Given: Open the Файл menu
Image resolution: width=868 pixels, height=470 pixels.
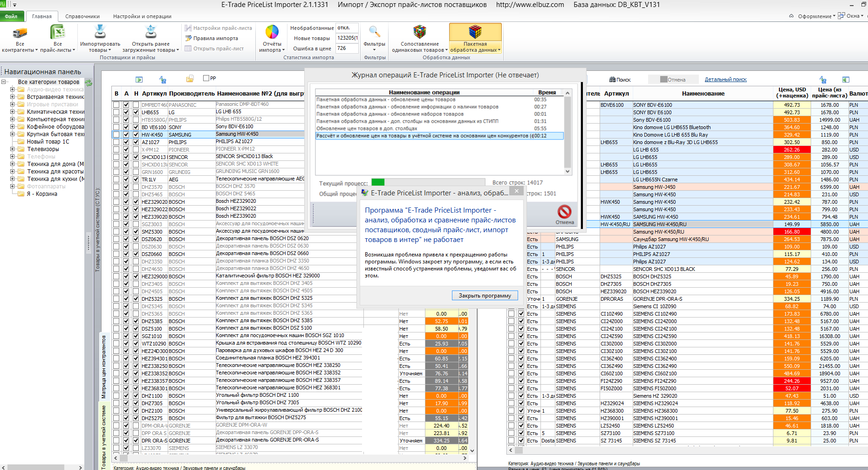Looking at the screenshot, I should click(x=11, y=16).
